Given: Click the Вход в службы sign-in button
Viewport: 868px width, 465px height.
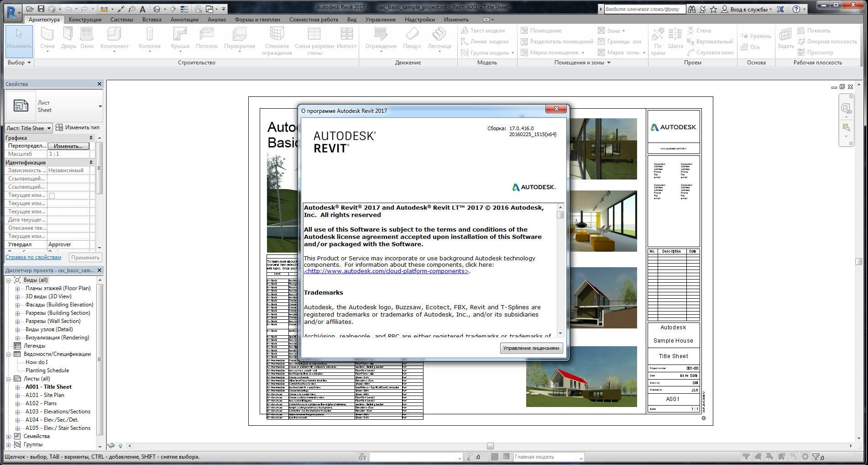Looking at the screenshot, I should [747, 9].
